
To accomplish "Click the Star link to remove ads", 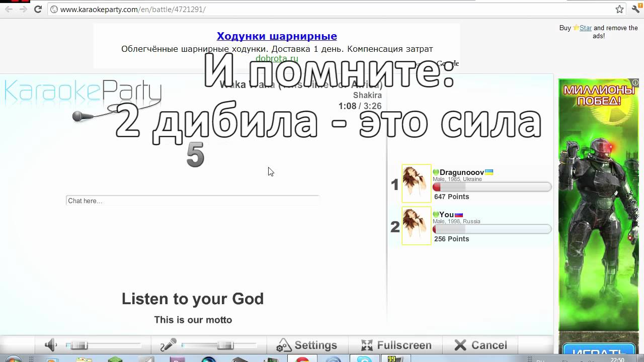I will [x=586, y=28].
